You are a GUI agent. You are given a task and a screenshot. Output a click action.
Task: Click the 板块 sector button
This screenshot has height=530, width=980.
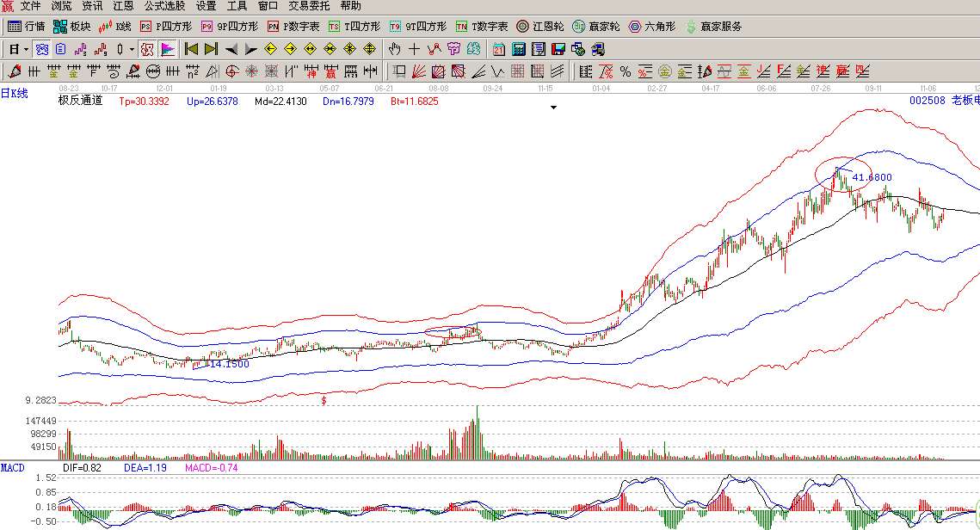[71, 27]
